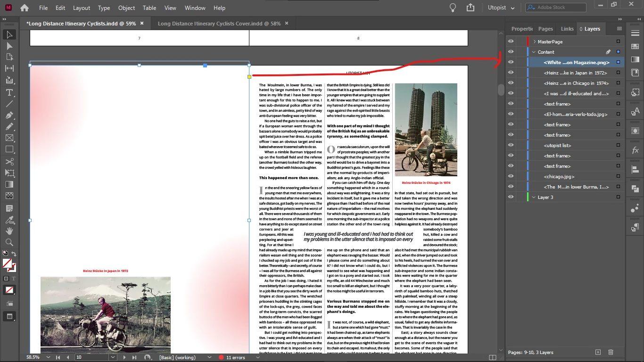Select the Zoom tool
644x362 pixels.
point(9,242)
